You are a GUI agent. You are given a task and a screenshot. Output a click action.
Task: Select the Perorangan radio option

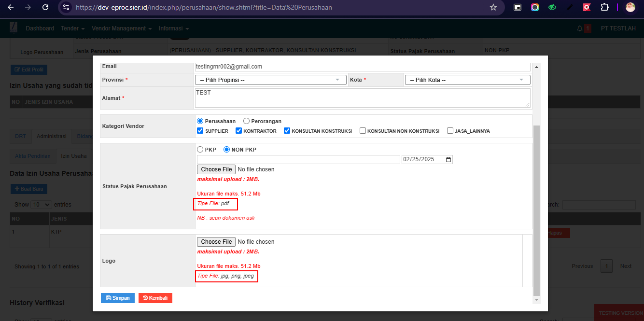pyautogui.click(x=247, y=121)
